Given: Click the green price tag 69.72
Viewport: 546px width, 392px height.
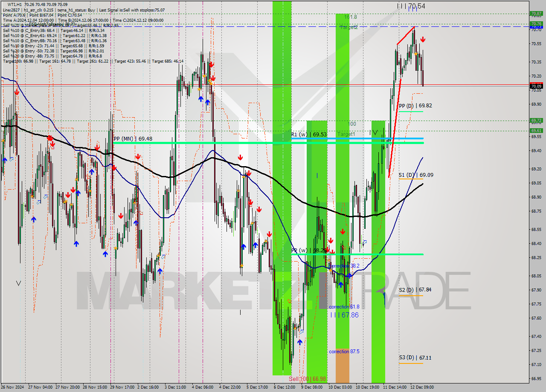Looking at the screenshot, I should click(x=536, y=121).
